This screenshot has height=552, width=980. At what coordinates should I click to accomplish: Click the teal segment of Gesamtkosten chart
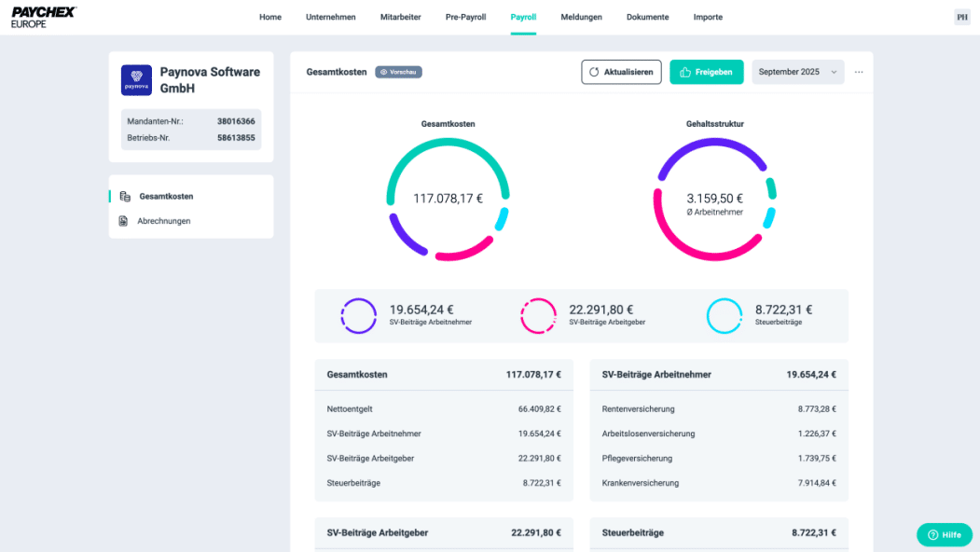[449, 142]
